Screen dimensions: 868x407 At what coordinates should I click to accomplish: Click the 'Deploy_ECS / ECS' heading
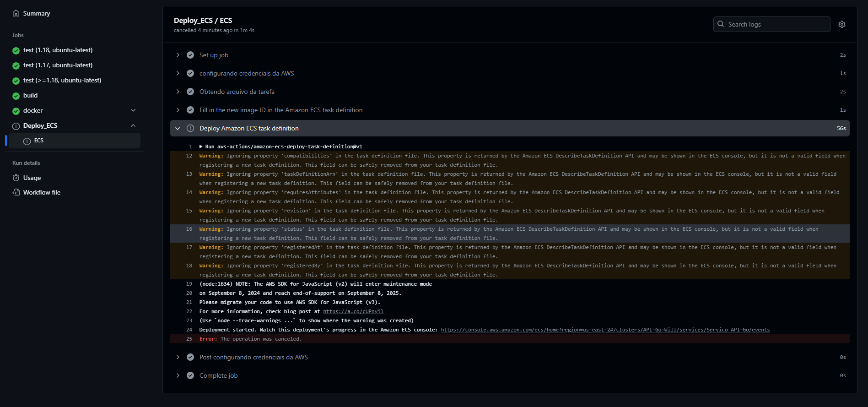(x=203, y=20)
